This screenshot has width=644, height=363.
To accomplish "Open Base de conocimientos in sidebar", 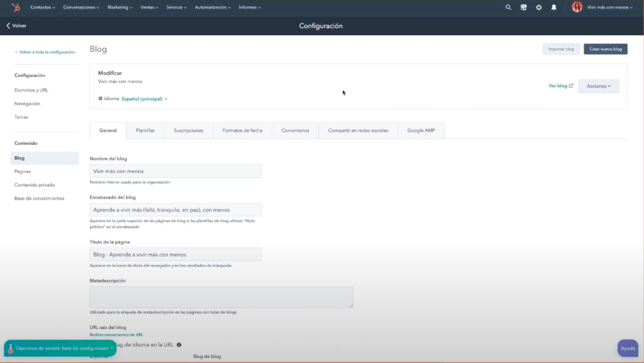I will [39, 198].
